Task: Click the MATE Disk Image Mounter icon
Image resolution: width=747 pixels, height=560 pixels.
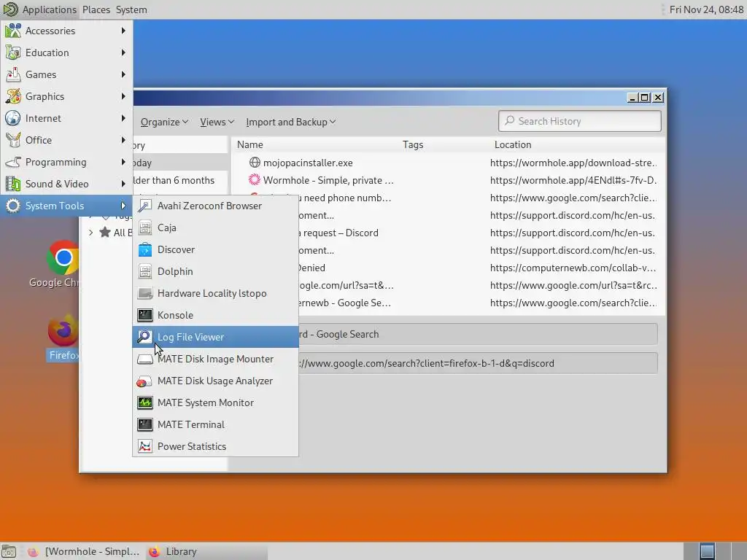Action: [145, 359]
